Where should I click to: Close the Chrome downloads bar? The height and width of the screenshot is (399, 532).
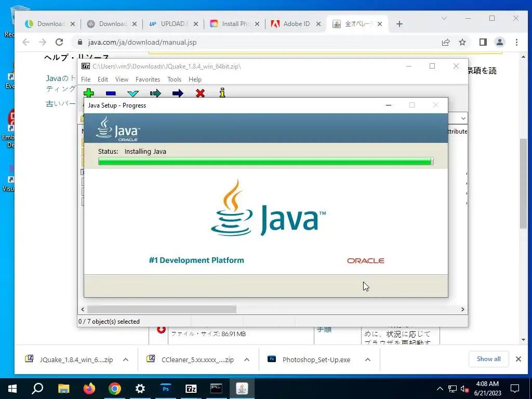point(518,359)
